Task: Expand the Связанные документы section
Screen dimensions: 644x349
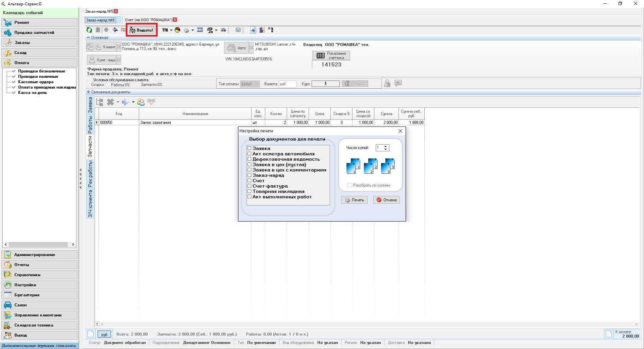Action: click(89, 92)
